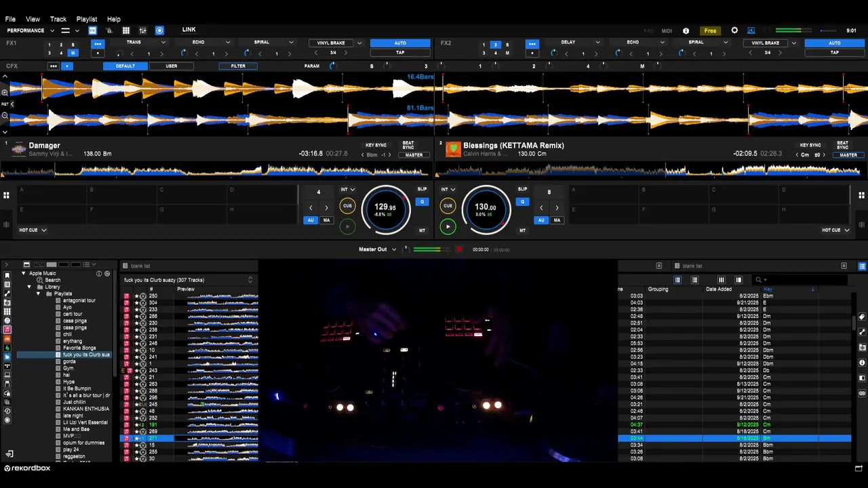Open the sampler grid panel icon
The width and height of the screenshot is (868, 488).
(x=125, y=30)
